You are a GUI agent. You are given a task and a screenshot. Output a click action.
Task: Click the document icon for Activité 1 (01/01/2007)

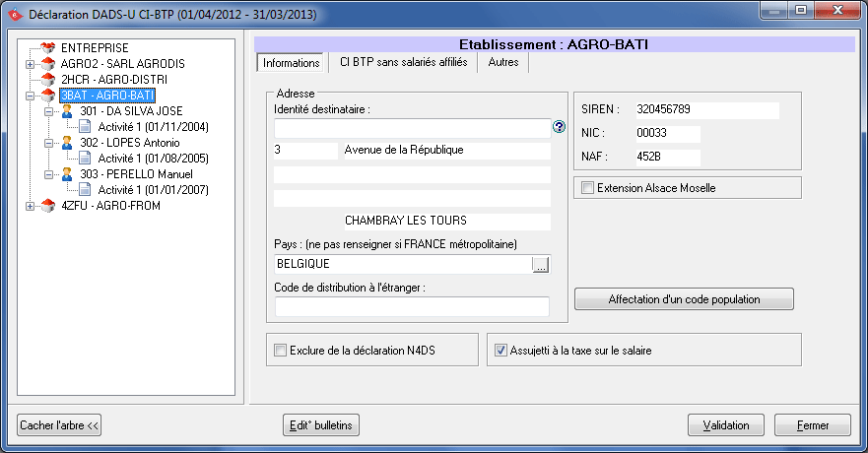85,190
